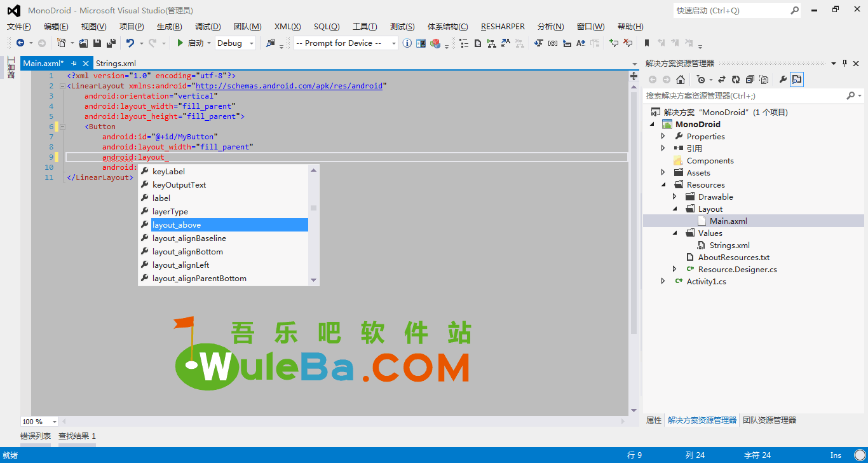Click the green add comment bubble icon
The width and height of the screenshot is (868, 463).
[x=613, y=43]
